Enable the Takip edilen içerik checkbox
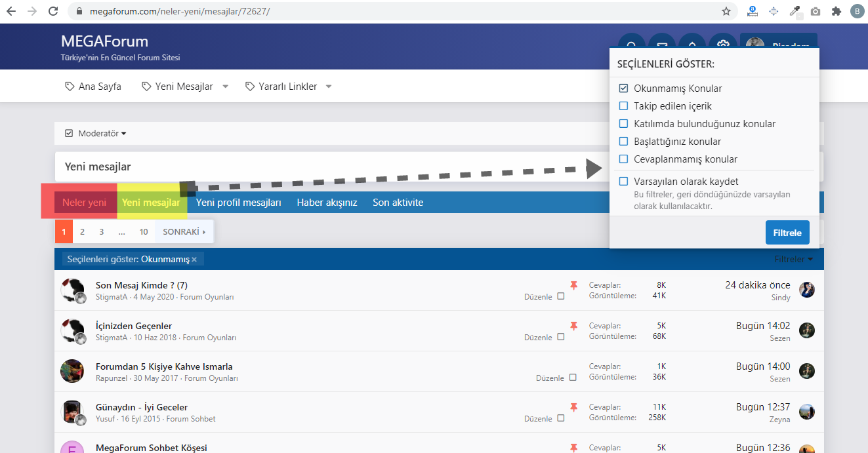 coord(624,106)
